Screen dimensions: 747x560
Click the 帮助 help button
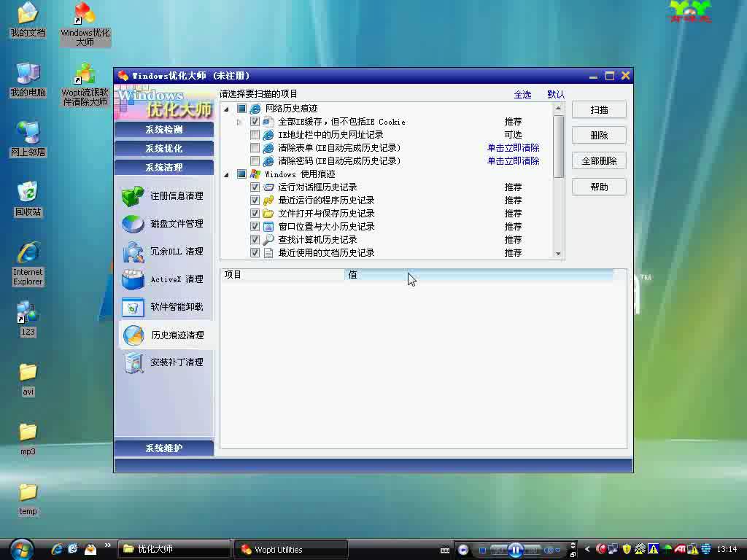tap(599, 187)
